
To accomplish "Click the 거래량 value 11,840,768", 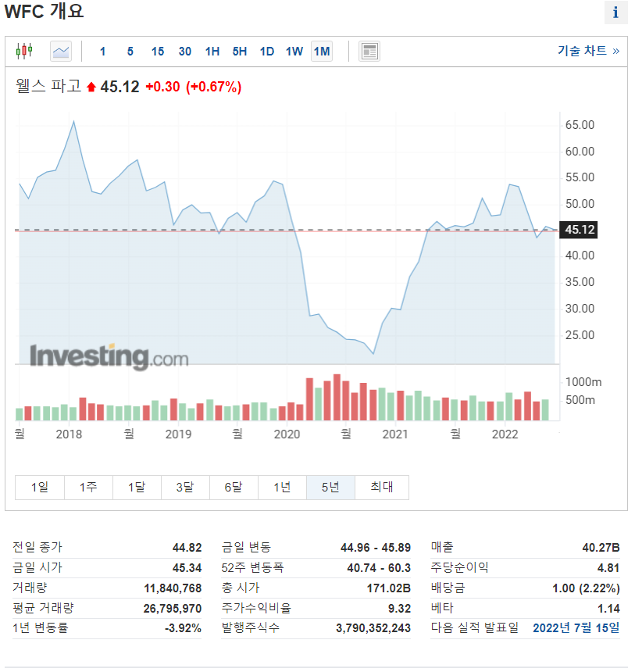I will coord(173,588).
